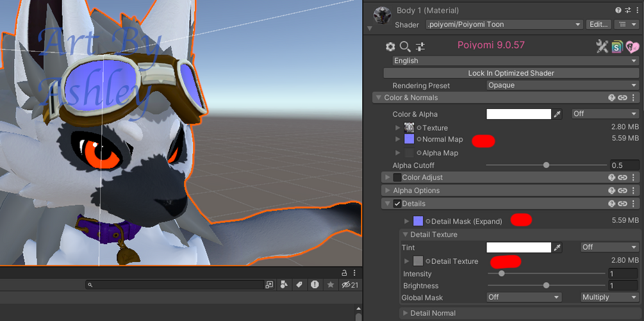Image resolution: width=644 pixels, height=321 pixels.
Task: Expand the Normal Map row arrow
Action: (x=397, y=139)
